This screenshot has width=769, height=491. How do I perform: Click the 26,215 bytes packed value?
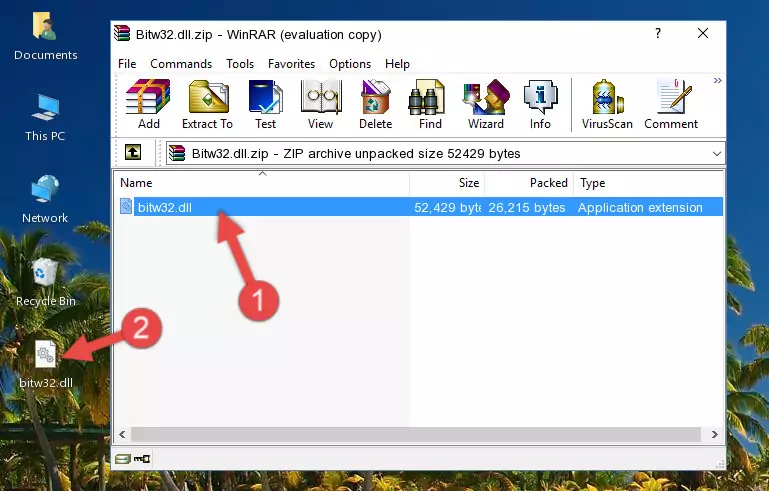click(x=527, y=207)
